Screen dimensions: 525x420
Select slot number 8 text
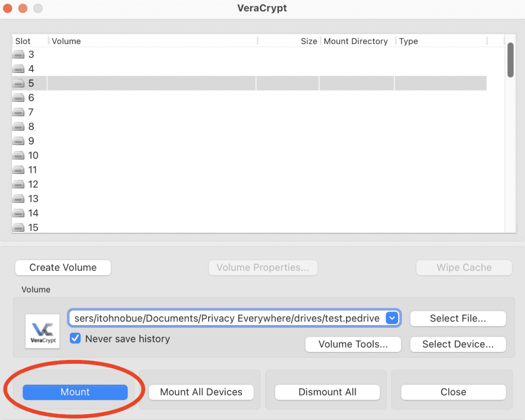click(x=31, y=126)
